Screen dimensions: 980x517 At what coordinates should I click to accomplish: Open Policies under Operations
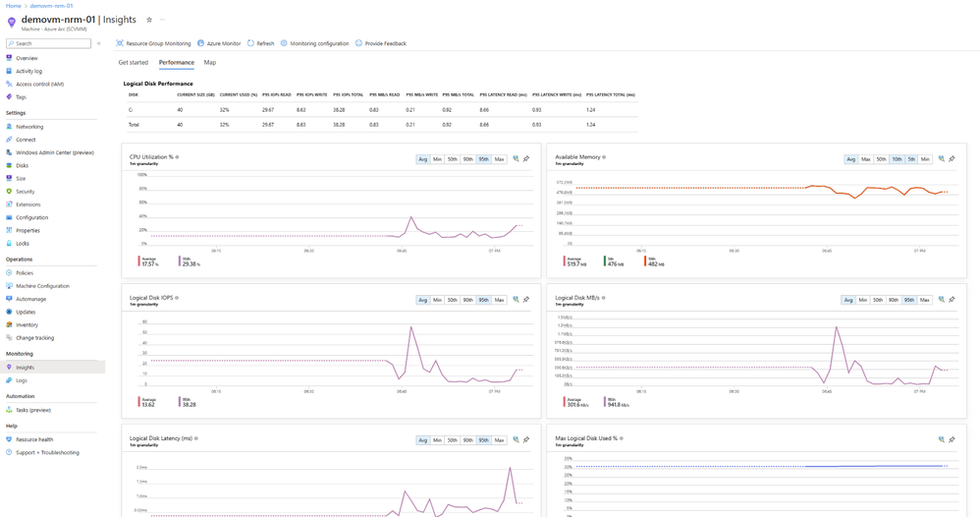point(25,273)
